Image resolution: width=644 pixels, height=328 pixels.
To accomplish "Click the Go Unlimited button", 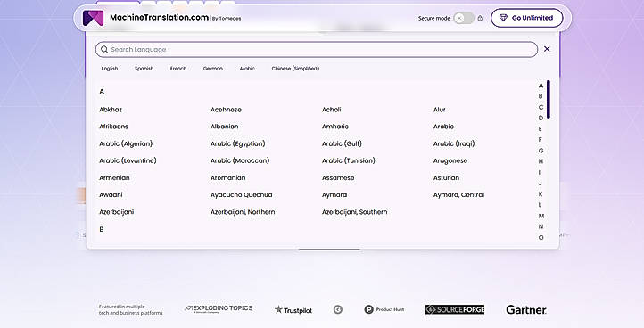I will tap(526, 18).
